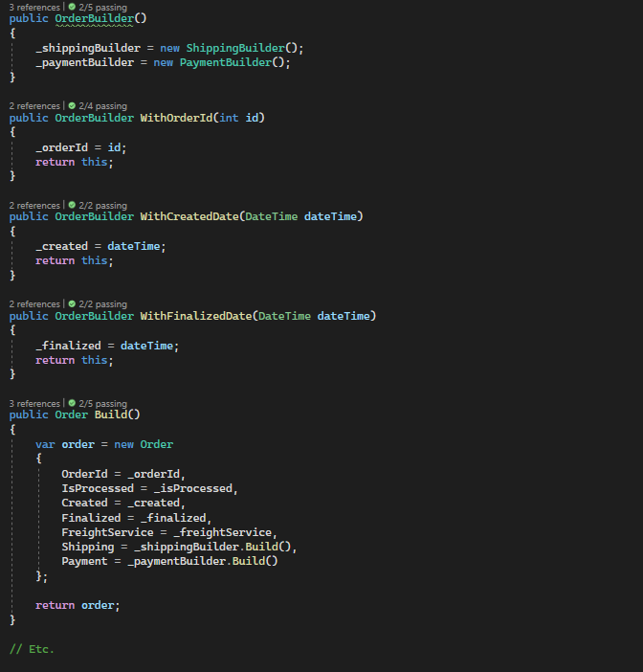Click the OrderBuilder constructor name with squiggle

94,19
